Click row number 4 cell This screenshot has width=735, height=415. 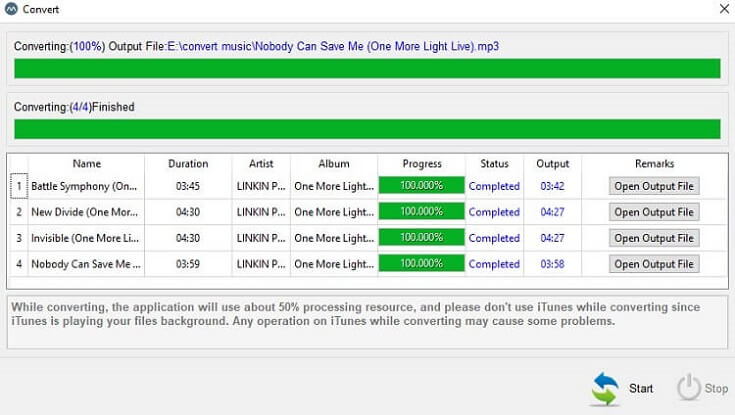pos(19,264)
